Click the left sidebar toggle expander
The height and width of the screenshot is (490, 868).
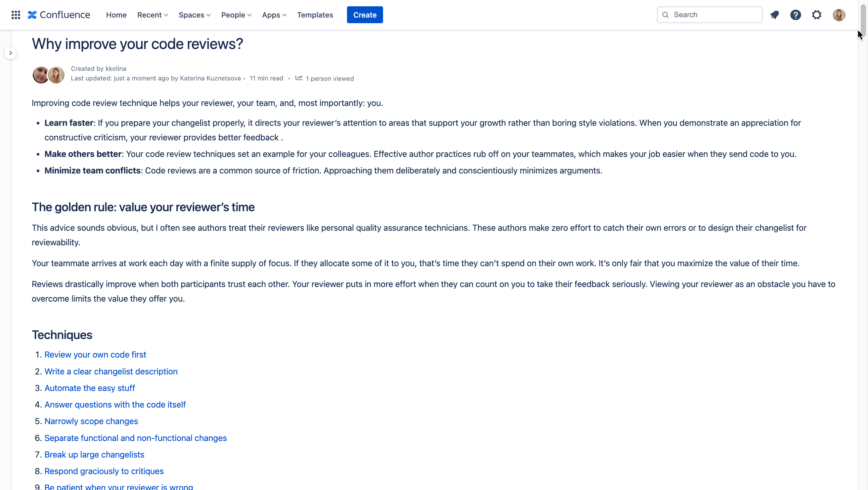pos(10,53)
